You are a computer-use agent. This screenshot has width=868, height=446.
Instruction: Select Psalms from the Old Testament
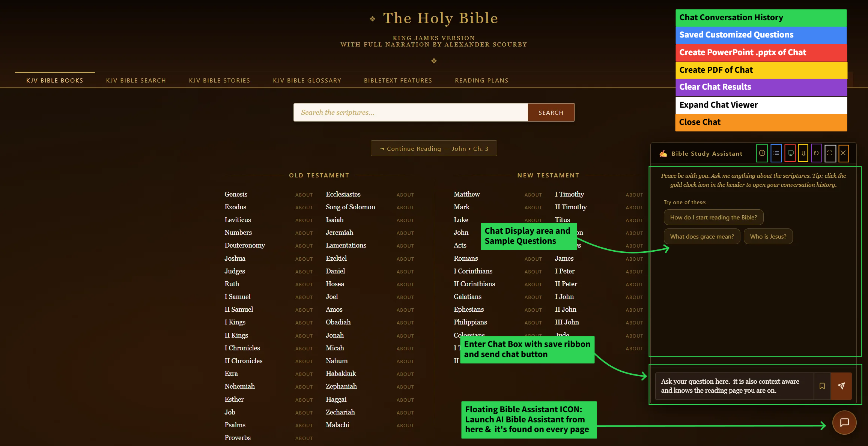coord(235,425)
